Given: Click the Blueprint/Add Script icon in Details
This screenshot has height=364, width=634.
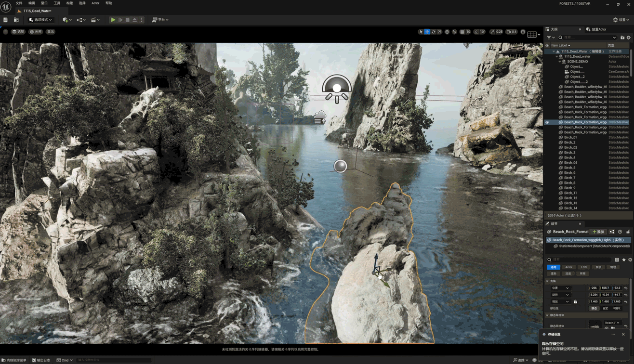Looking at the screenshot, I should click(612, 232).
